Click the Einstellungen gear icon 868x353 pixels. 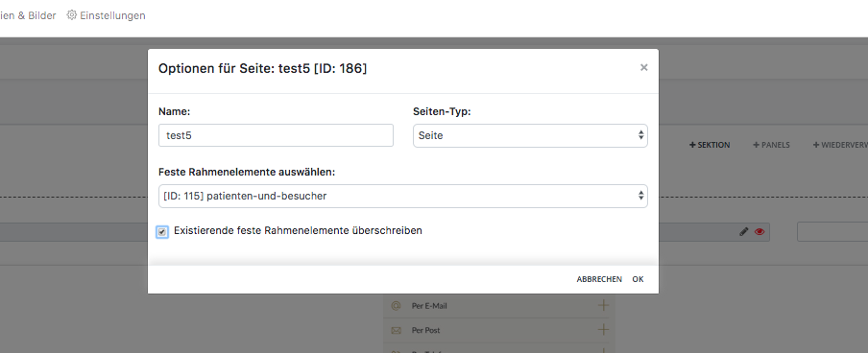[x=71, y=15]
